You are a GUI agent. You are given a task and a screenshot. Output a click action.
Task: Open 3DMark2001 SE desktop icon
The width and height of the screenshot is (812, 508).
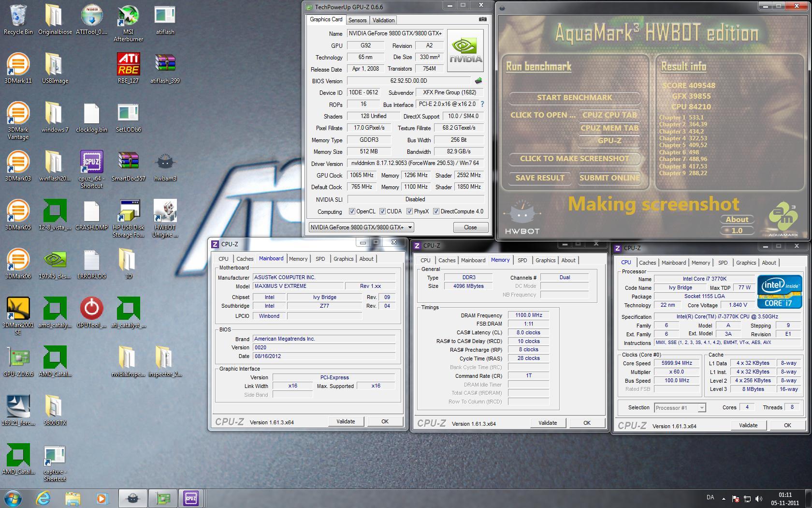coord(18,316)
